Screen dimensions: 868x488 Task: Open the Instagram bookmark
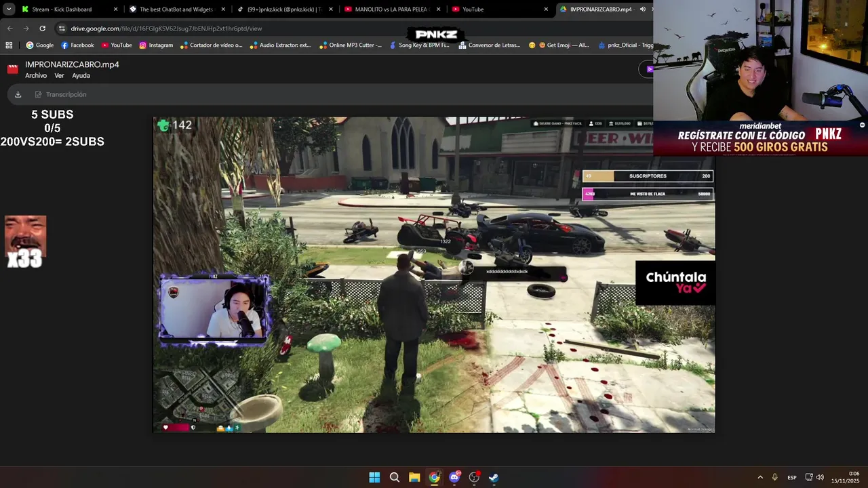(156, 45)
